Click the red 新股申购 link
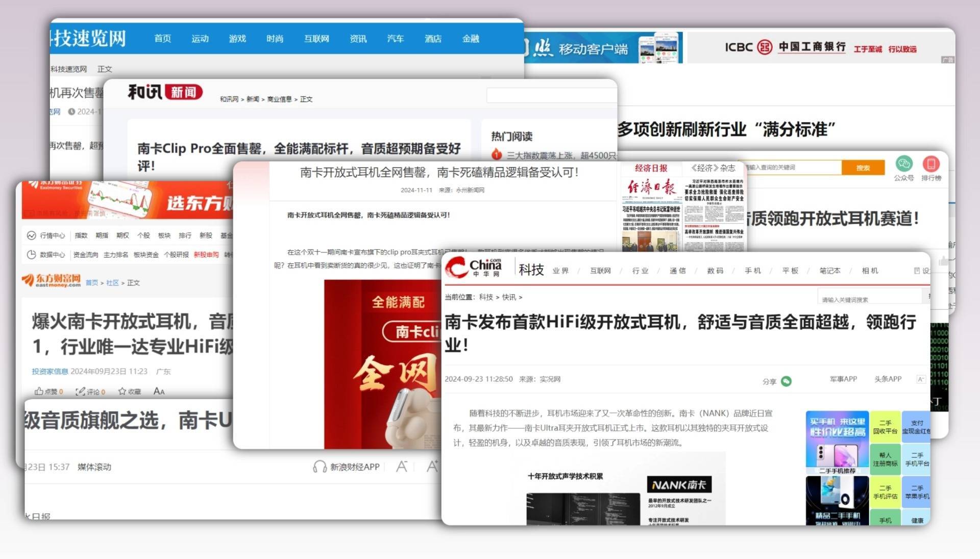This screenshot has width=980, height=559. coord(206,254)
